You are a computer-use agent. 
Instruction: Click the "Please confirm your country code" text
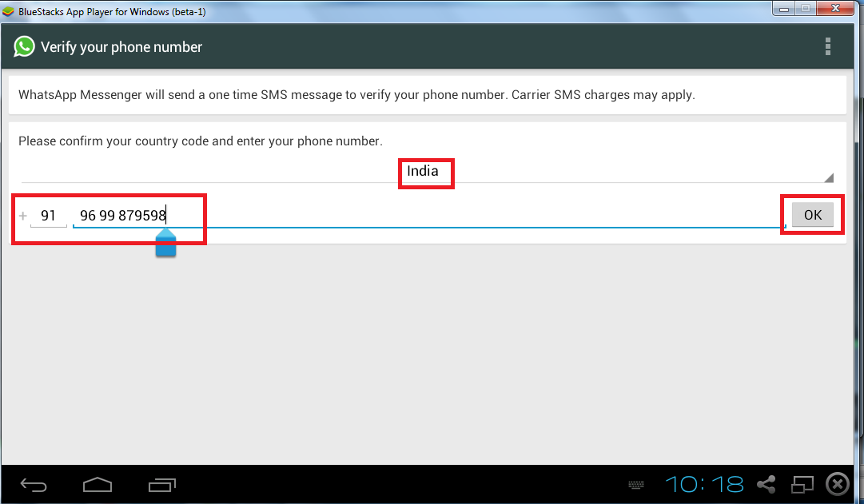coord(200,141)
